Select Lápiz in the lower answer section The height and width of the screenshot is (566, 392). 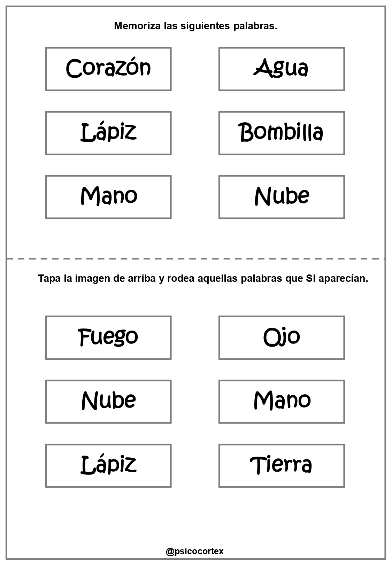coord(108,466)
